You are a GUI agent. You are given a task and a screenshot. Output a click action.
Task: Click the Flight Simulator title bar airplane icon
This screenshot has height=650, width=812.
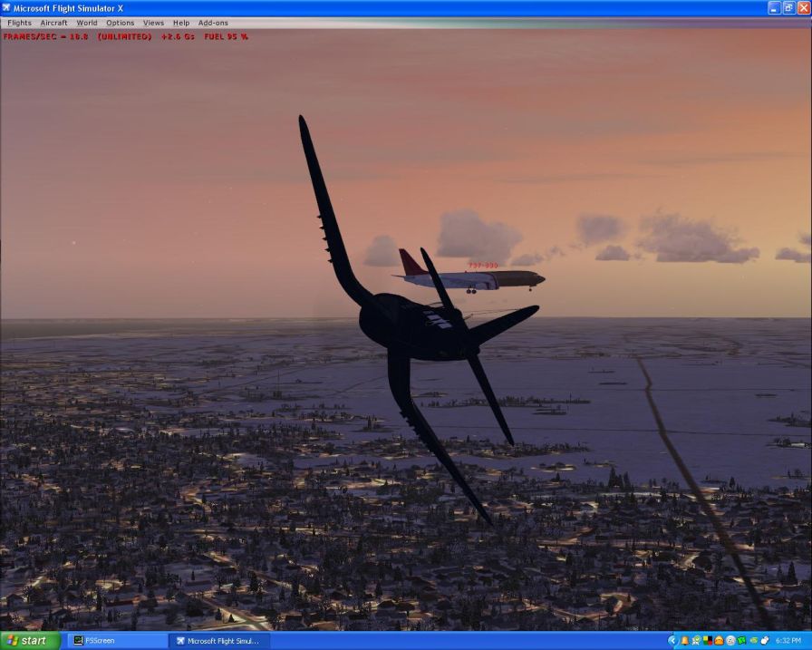coord(7,8)
